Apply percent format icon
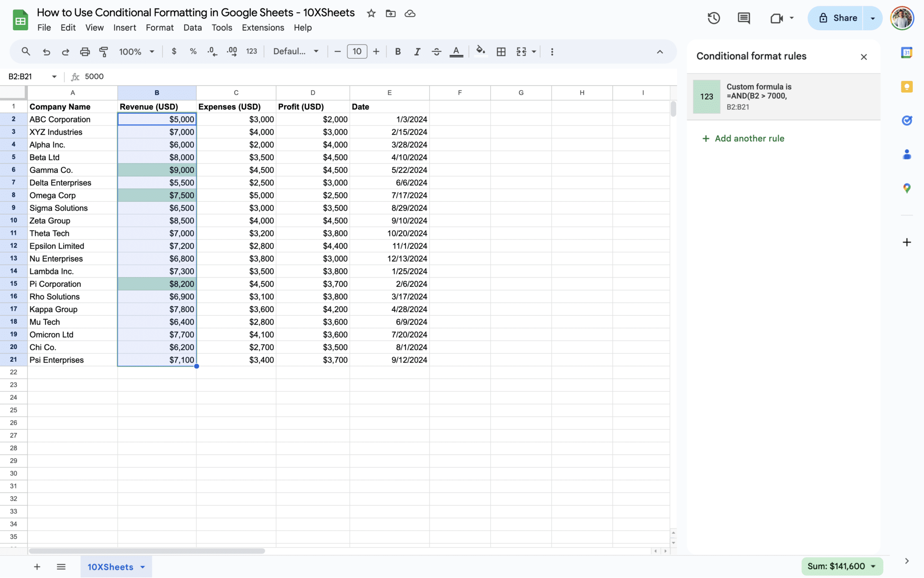This screenshot has width=924, height=578. [x=193, y=51]
